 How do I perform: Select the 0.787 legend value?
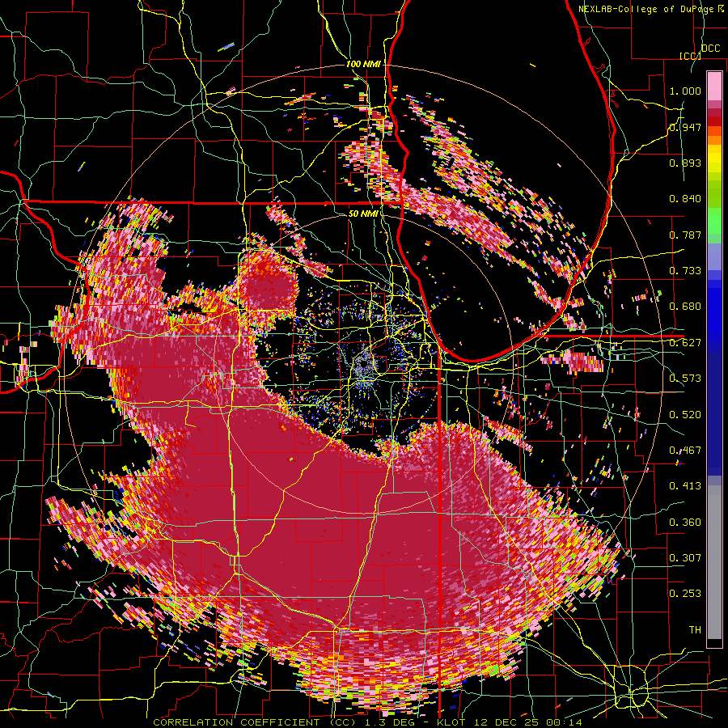click(x=685, y=235)
